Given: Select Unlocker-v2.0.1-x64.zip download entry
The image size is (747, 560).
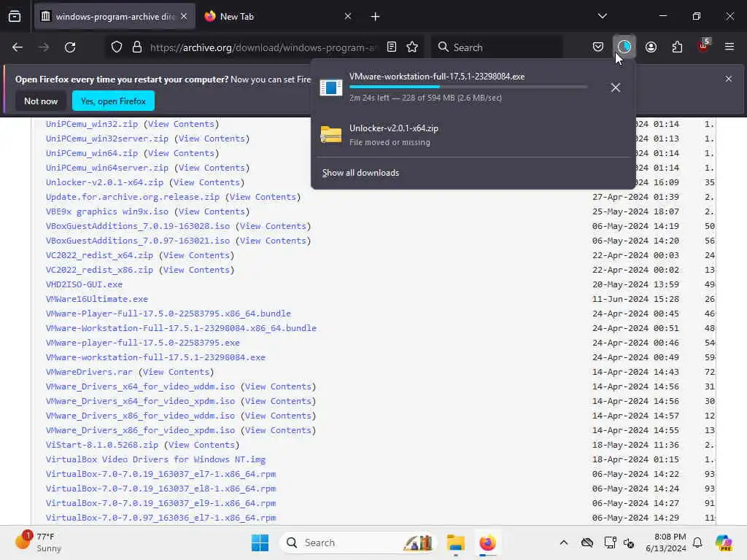Looking at the screenshot, I should click(x=473, y=135).
